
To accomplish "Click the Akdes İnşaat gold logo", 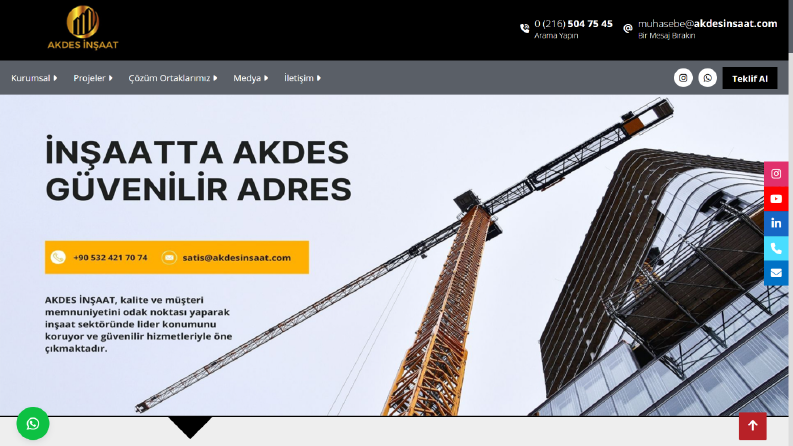I will (x=83, y=28).
